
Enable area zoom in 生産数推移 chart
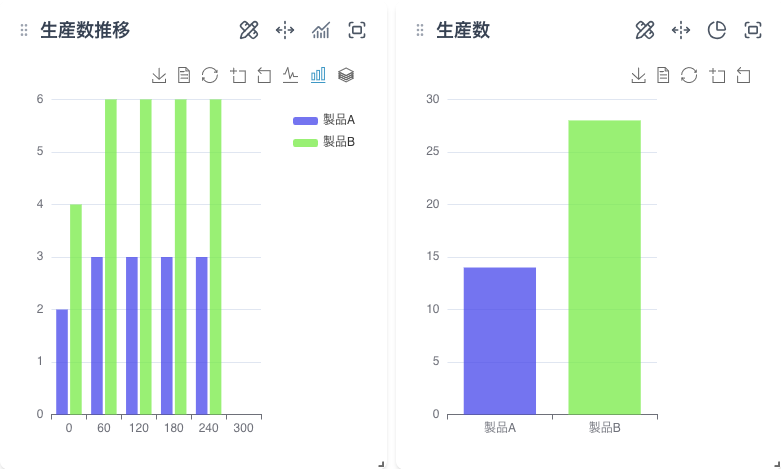point(237,75)
